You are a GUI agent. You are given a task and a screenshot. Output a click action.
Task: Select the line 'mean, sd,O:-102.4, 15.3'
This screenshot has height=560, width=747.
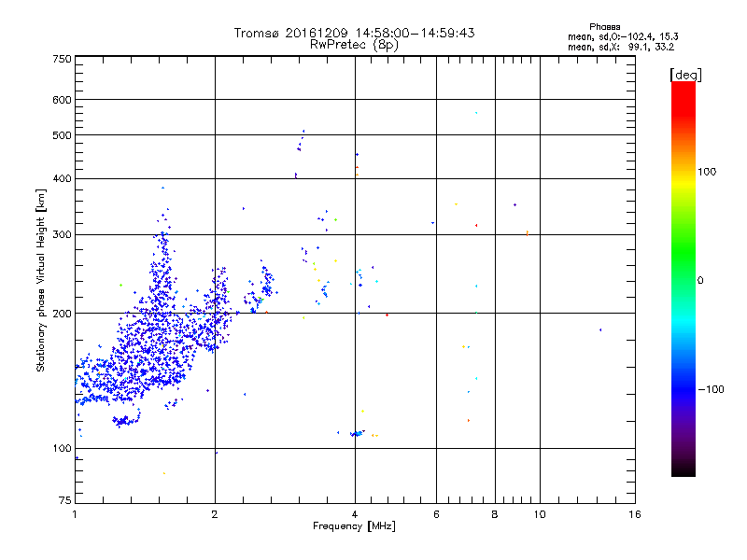(x=623, y=36)
